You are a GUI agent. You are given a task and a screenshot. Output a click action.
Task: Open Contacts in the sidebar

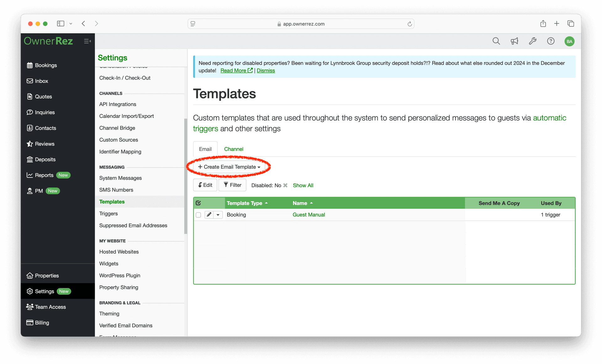click(x=41, y=128)
